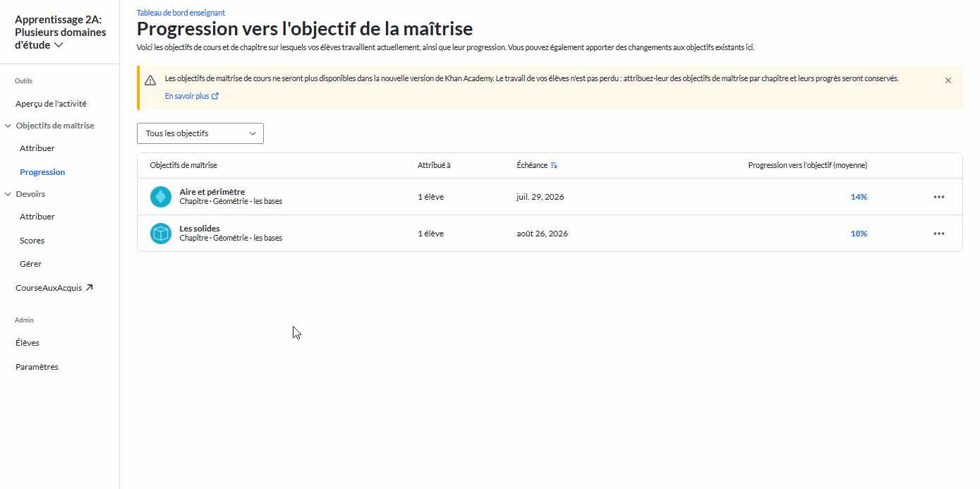Open Aperçu de l'activité
The width and height of the screenshot is (980, 489).
(51, 104)
